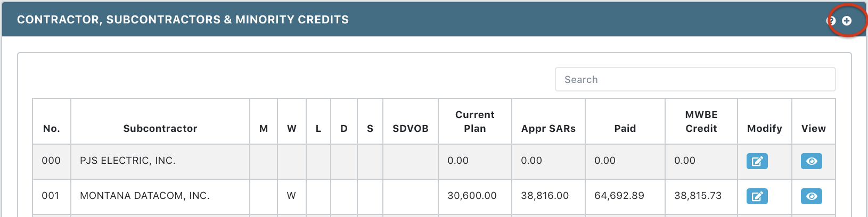Click the add subcontractor plus icon
This screenshot has height=217, width=868.
point(847,21)
